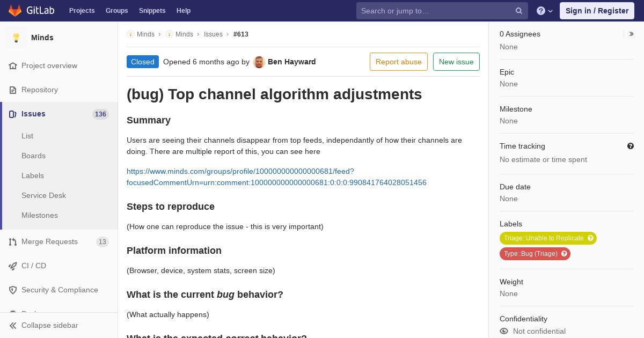Screen dimensions: 644x338
Task: Click the Collapse sidebar text
Action: [x=49, y=325]
